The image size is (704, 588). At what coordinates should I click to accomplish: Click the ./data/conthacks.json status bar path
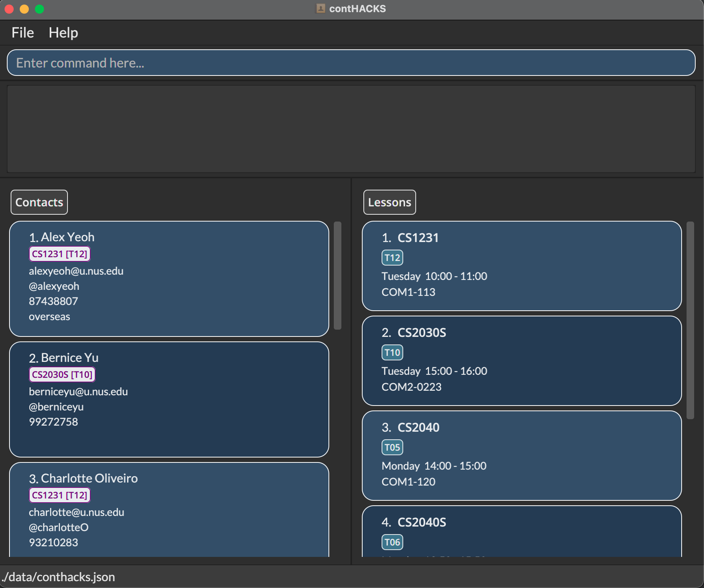[x=58, y=577]
